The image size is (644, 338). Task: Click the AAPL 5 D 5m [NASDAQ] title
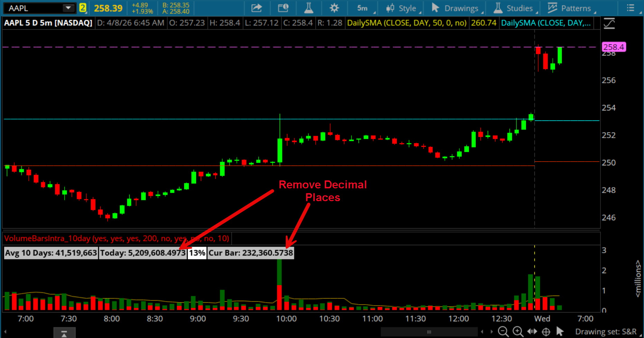tap(48, 23)
